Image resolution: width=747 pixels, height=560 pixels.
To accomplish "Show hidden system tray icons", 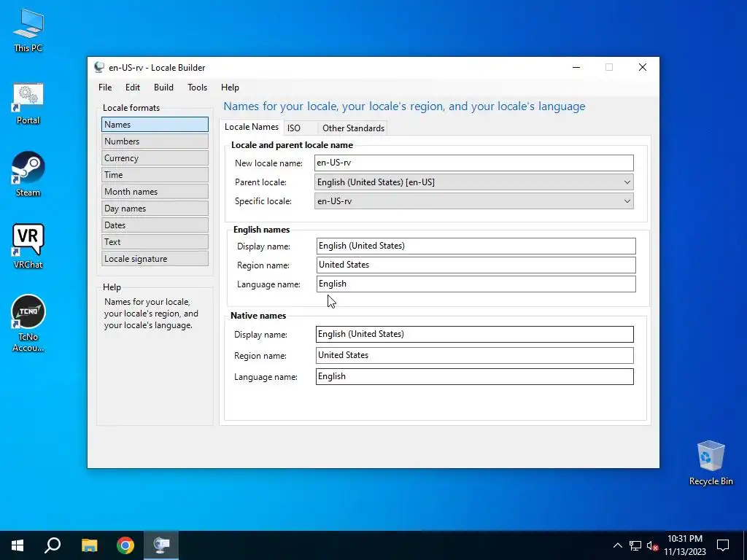I will click(x=617, y=545).
